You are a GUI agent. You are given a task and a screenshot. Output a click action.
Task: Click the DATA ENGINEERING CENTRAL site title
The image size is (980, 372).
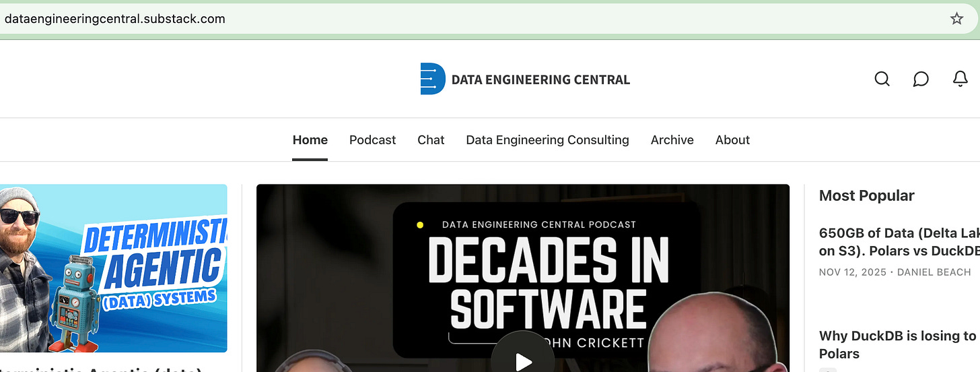click(x=540, y=80)
